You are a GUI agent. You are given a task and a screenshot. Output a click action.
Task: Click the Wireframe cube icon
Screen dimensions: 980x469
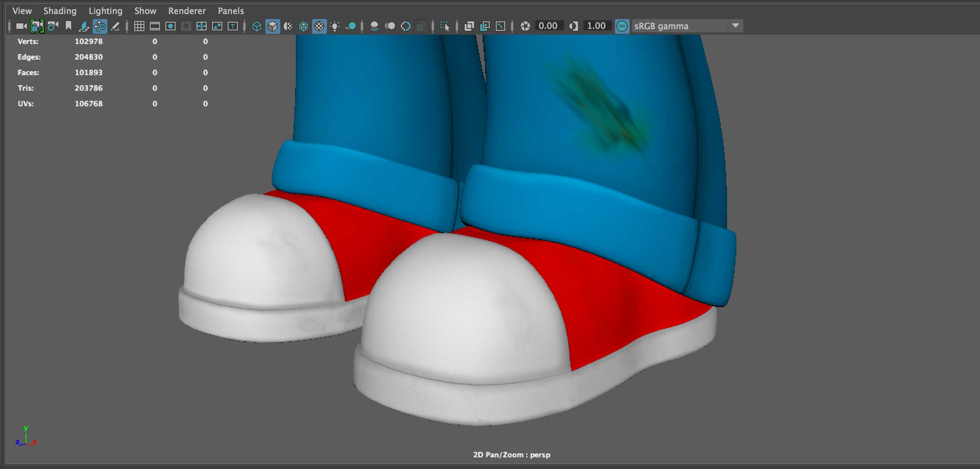[x=256, y=26]
